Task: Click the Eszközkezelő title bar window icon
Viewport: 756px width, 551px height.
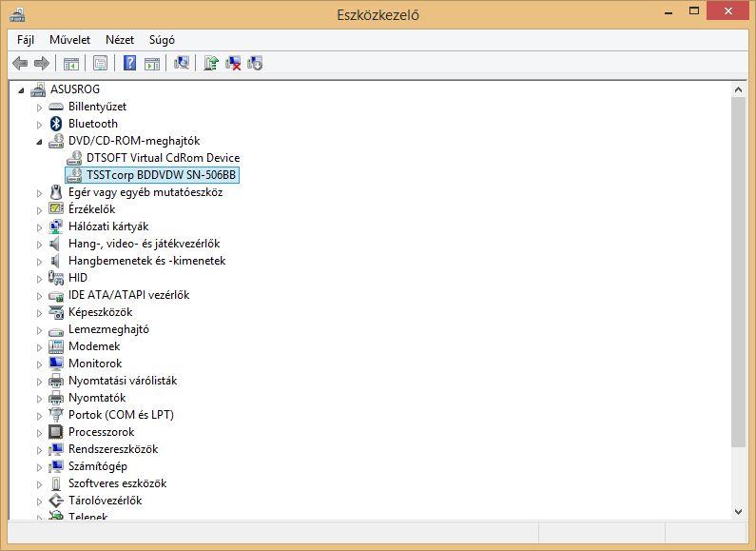Action: 17,14
